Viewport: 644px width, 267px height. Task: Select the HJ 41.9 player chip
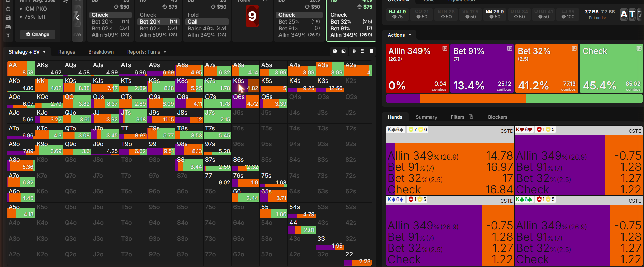[x=397, y=14]
